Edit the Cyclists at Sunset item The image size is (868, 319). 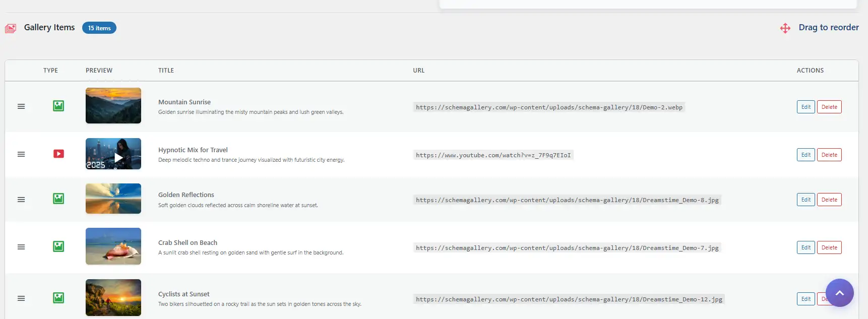point(805,299)
